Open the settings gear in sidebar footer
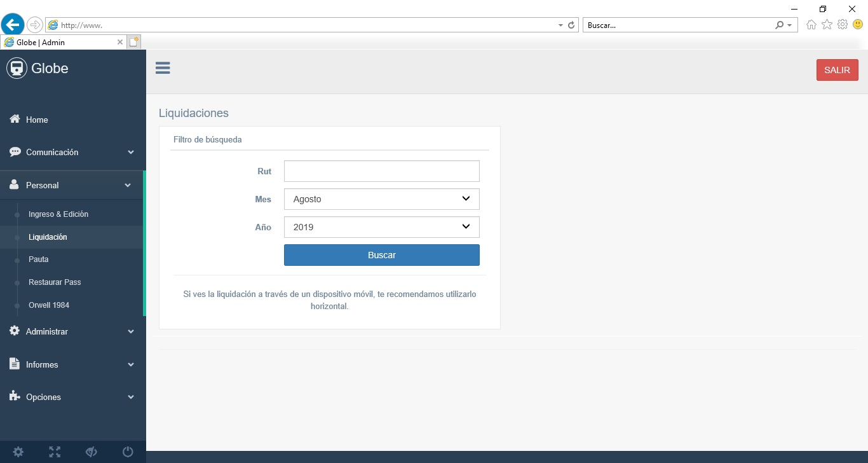The height and width of the screenshot is (463, 868). point(18,452)
